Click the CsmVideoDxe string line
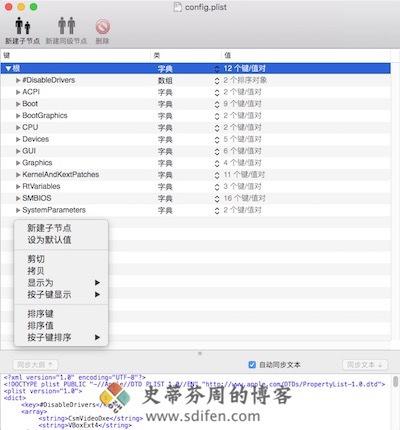The image size is (400, 430). tap(91, 418)
